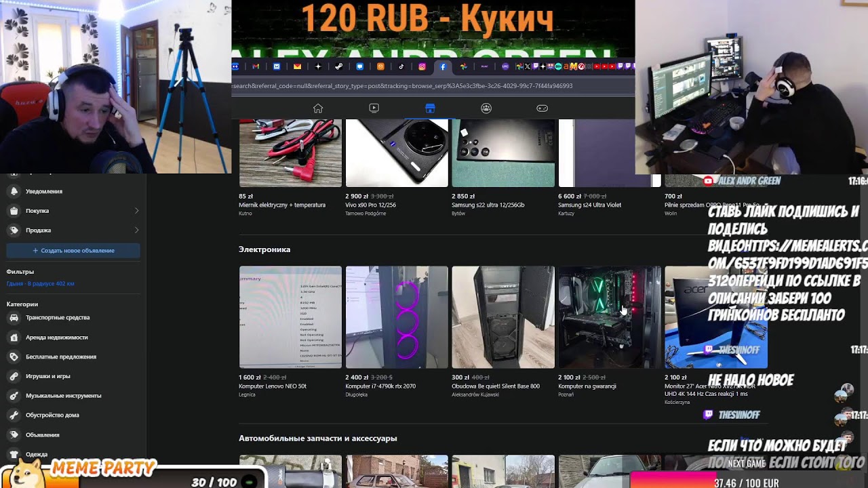Select the Marketplace storefront icon
The image size is (868, 488).
click(x=430, y=108)
